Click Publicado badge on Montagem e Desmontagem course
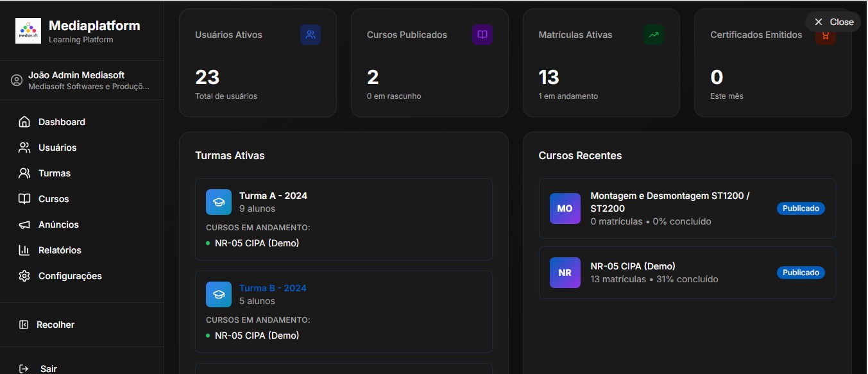 (801, 208)
